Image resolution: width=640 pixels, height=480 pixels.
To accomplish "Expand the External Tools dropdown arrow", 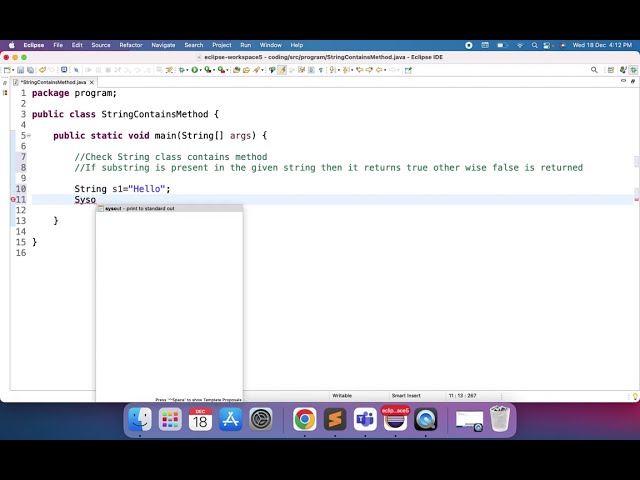I will 227,70.
